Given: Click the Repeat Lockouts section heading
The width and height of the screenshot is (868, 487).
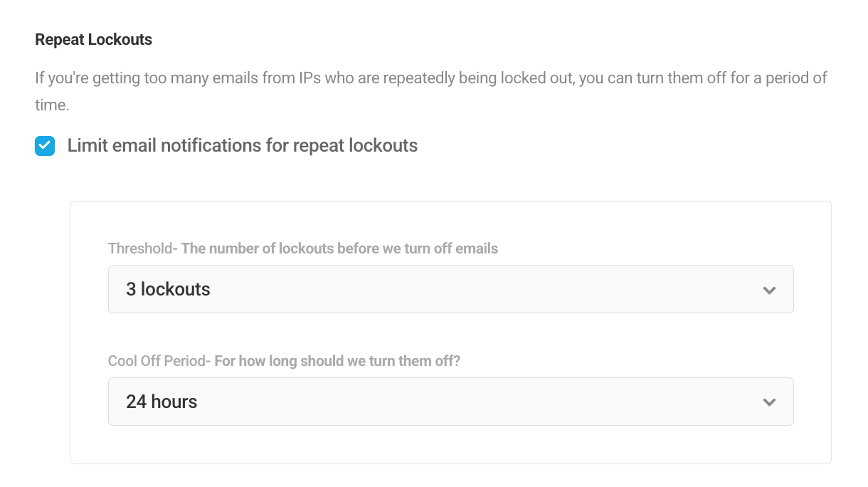Looking at the screenshot, I should [93, 39].
